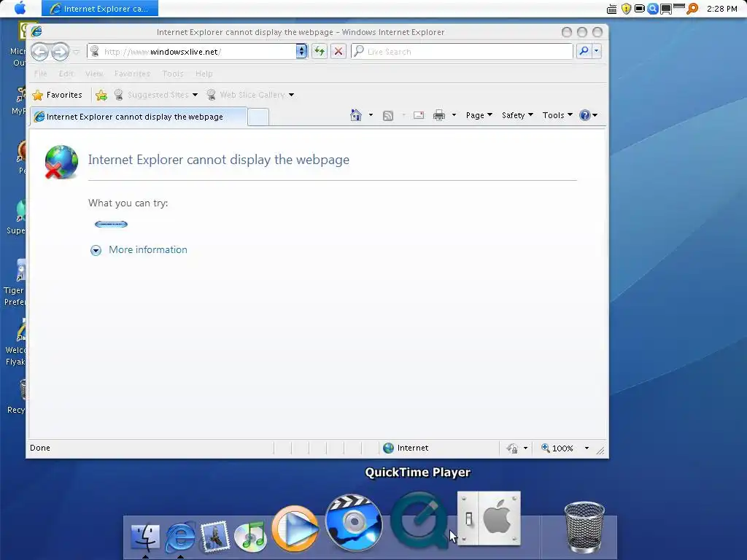Open the View menu
747x560 pixels.
coord(94,74)
